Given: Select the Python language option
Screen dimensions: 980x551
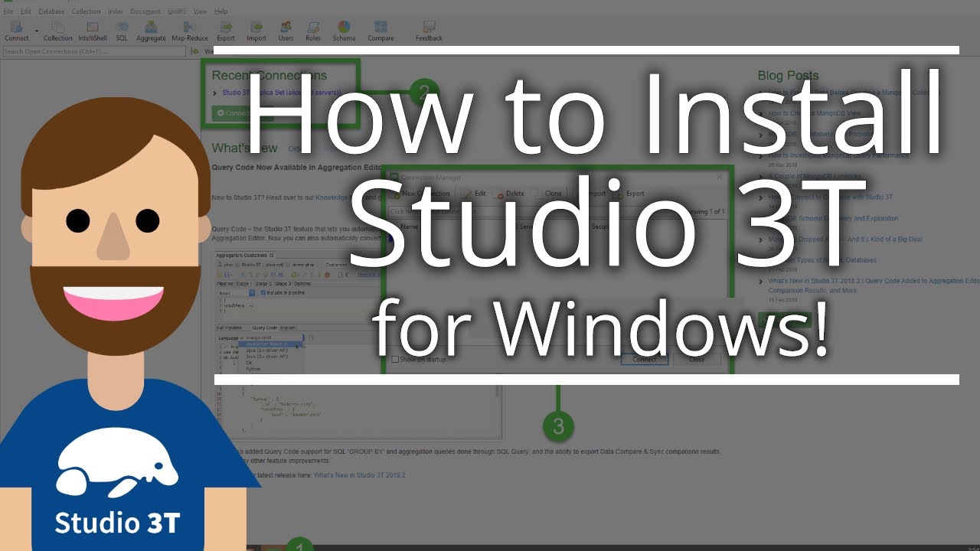Looking at the screenshot, I should 253,369.
